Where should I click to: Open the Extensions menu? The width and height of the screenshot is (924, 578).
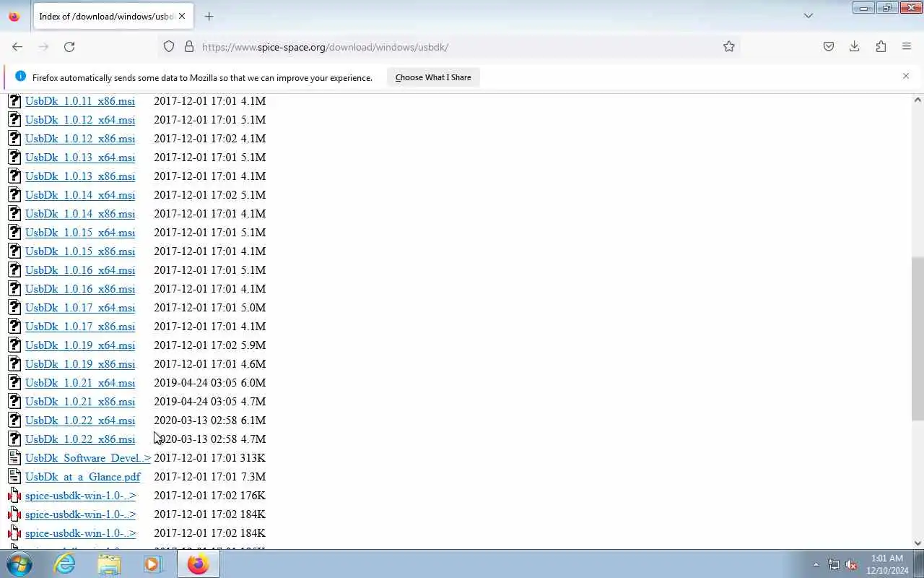pos(881,46)
